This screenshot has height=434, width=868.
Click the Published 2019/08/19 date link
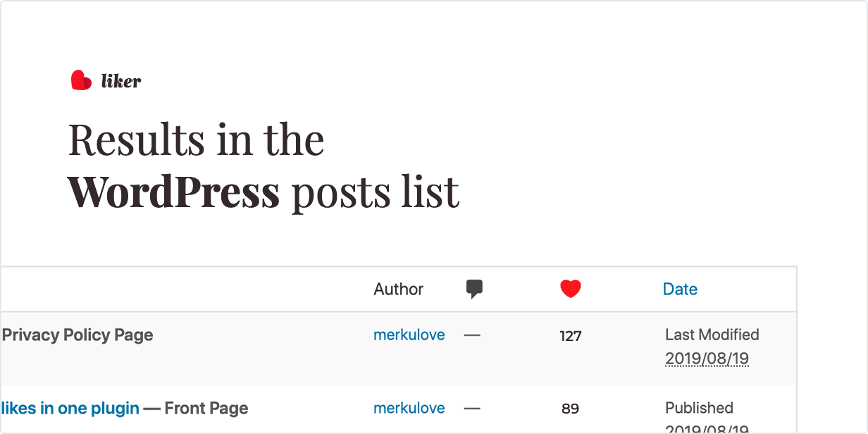(x=707, y=428)
